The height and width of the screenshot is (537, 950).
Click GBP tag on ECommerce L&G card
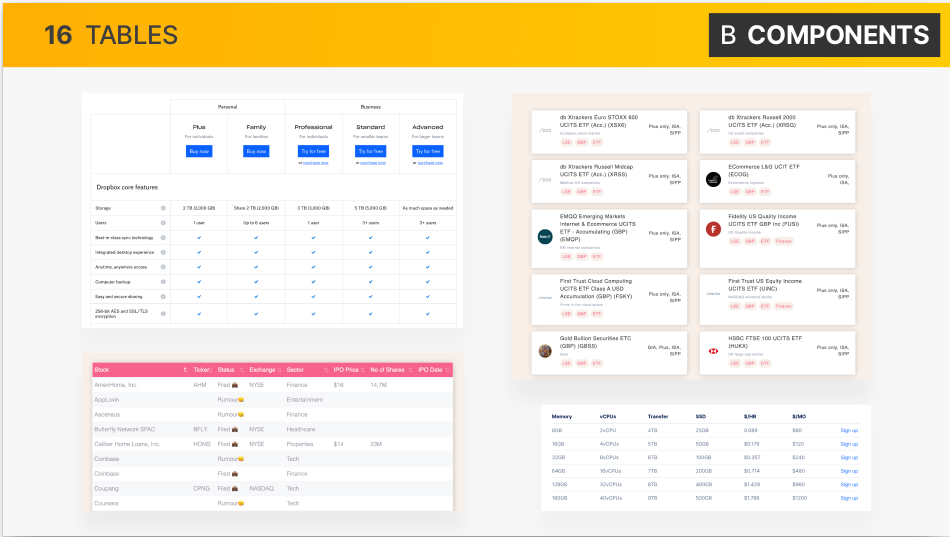750,192
